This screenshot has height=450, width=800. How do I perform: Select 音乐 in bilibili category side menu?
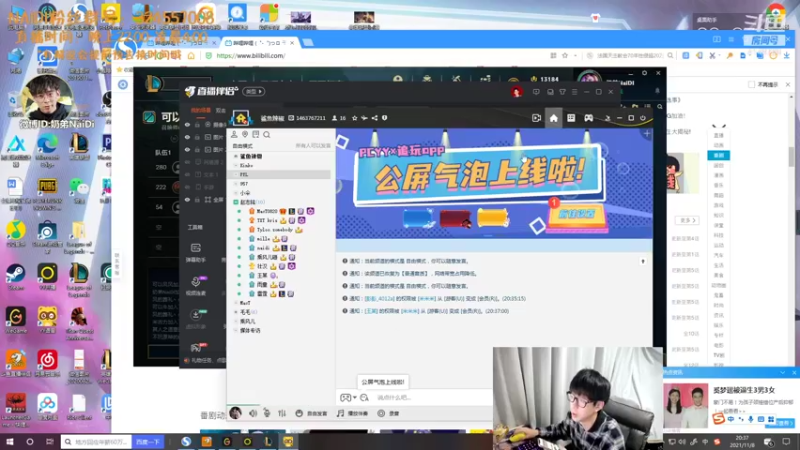(718, 185)
